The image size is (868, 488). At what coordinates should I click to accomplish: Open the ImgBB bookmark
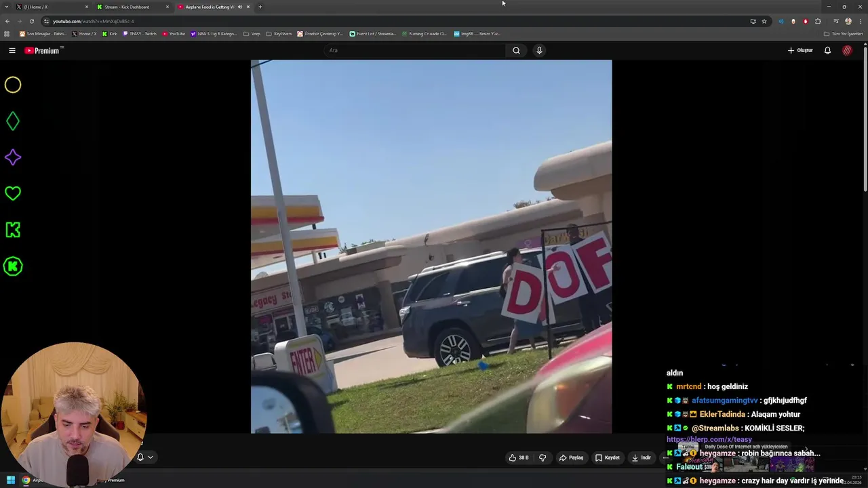point(477,34)
